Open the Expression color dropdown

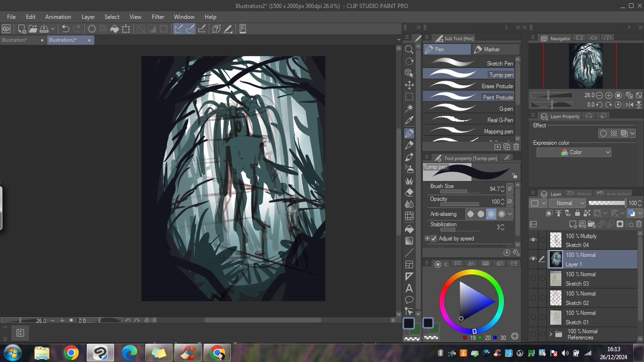coord(573,152)
